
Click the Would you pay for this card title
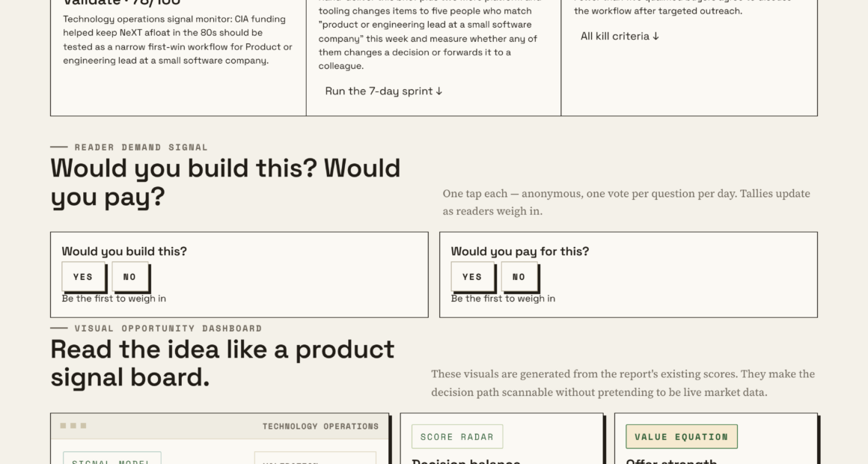coord(520,251)
